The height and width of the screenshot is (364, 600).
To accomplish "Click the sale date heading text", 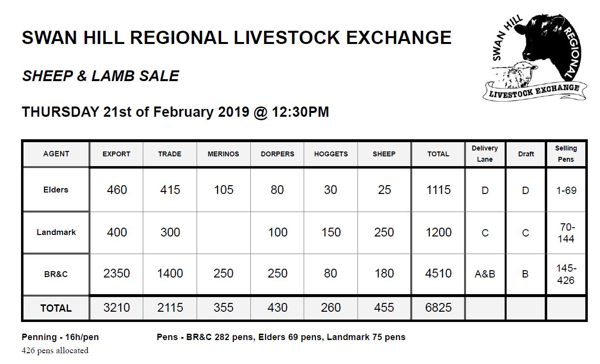I will pyautogui.click(x=176, y=112).
